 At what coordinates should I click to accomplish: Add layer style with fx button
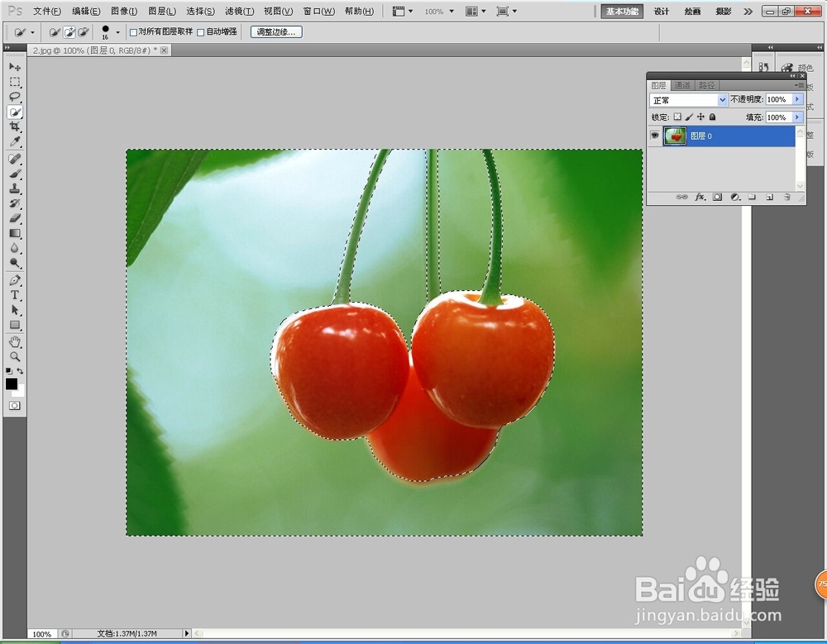coord(700,198)
